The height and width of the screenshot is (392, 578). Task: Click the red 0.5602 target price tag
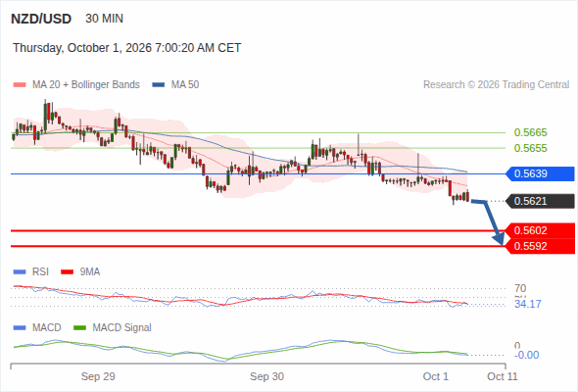[540, 230]
